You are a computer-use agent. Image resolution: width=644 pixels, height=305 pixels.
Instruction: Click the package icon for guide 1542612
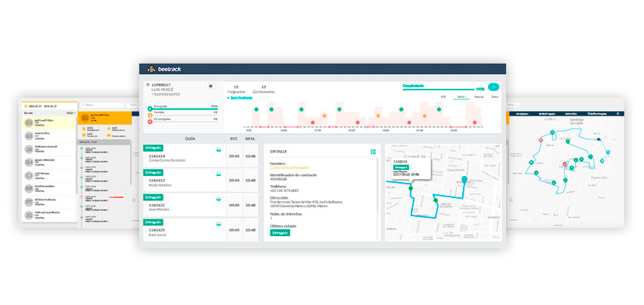219,175
